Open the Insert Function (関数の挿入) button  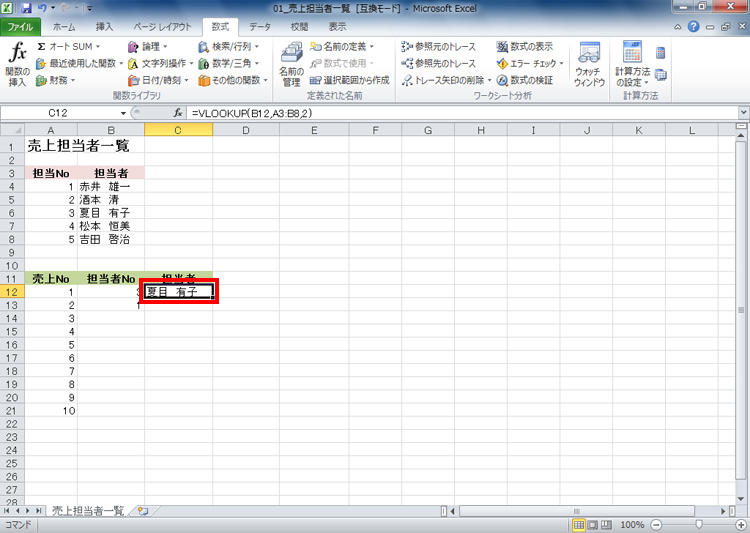[18, 65]
